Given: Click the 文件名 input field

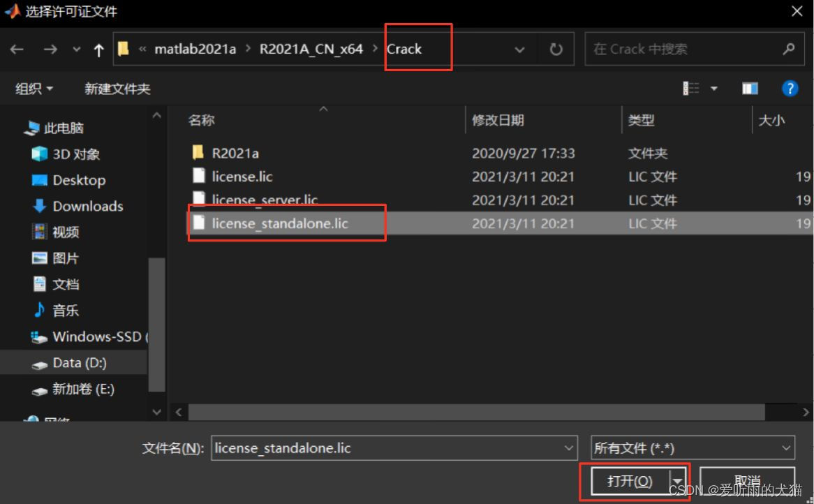Looking at the screenshot, I should (387, 448).
